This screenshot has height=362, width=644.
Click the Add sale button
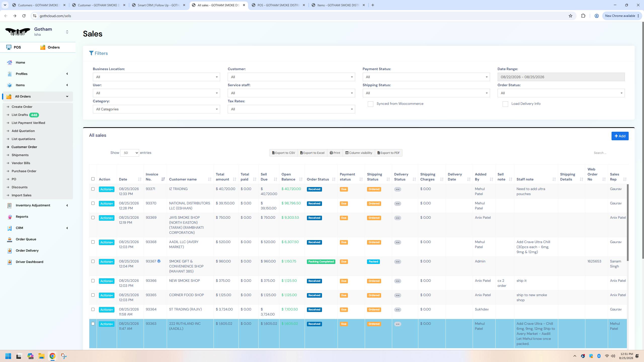(620, 136)
